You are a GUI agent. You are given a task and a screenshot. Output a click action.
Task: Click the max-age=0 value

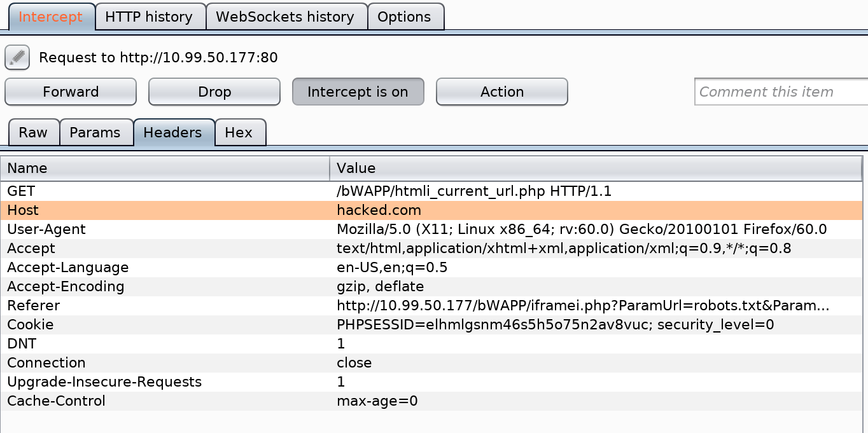coord(596,401)
